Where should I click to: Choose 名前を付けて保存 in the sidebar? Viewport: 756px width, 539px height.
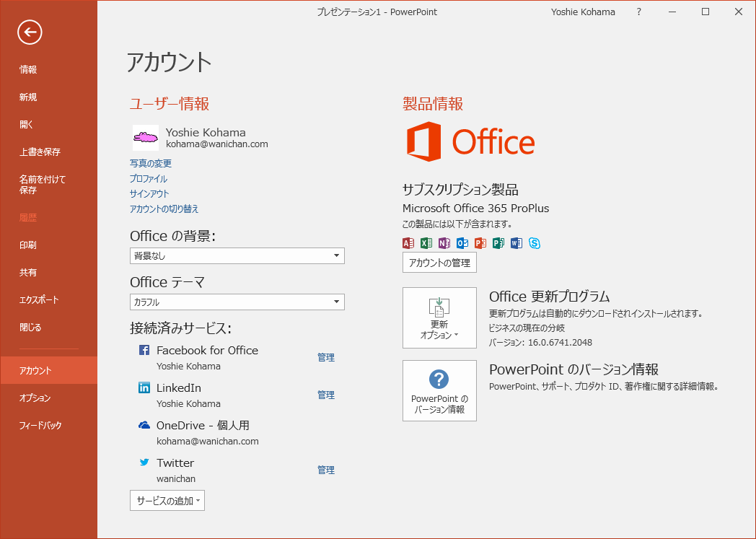coord(43,185)
